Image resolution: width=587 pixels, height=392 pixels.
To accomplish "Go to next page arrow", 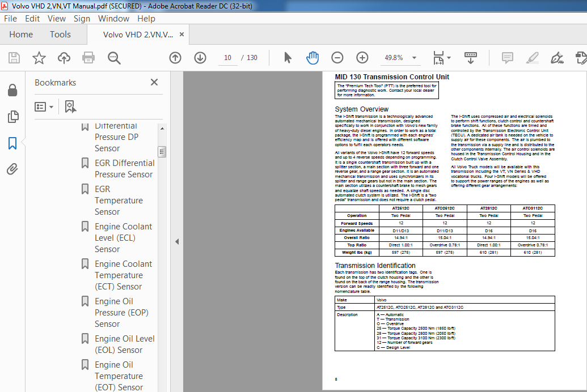I will (x=200, y=58).
